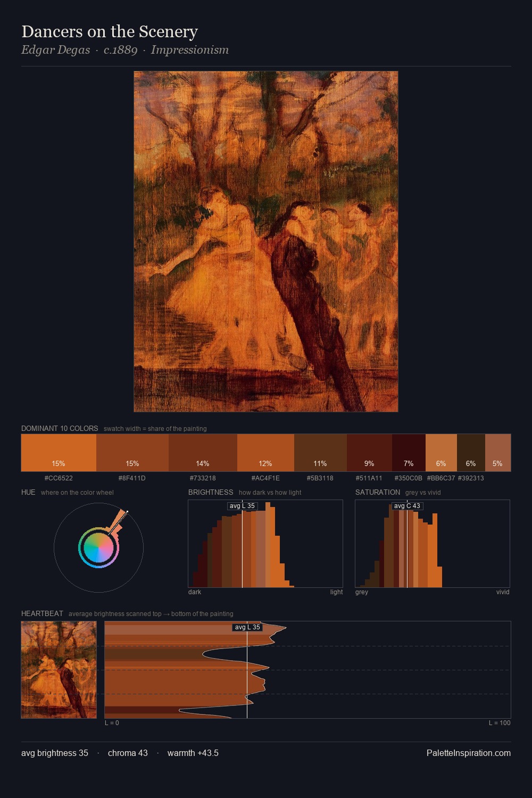Open the PaletteInspiration.com link
Viewport: 532px width, 798px height.
[469, 753]
